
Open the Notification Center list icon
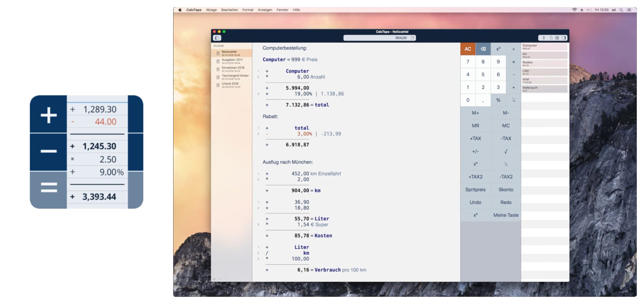point(629,10)
